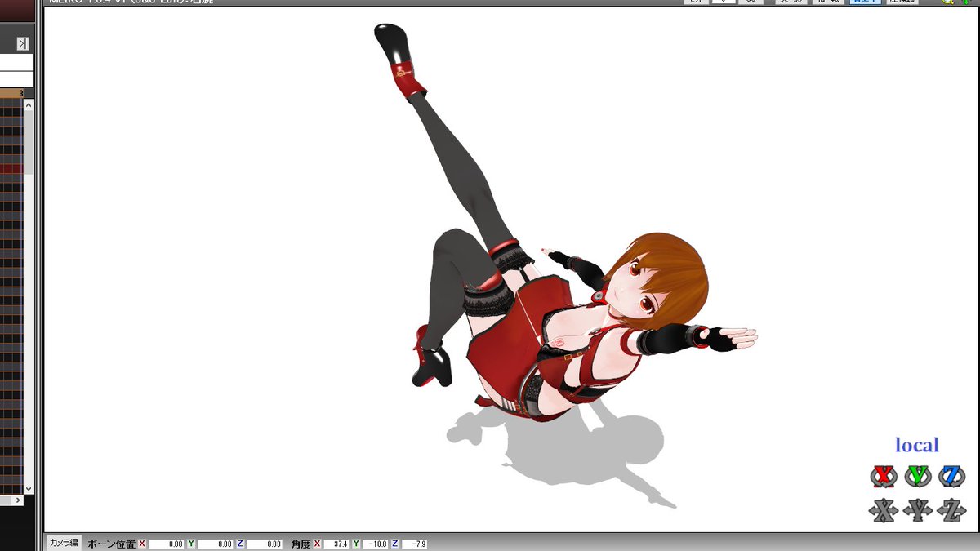Click the timeline scrollbar down arrow
The height and width of the screenshot is (551, 980).
tap(29, 488)
